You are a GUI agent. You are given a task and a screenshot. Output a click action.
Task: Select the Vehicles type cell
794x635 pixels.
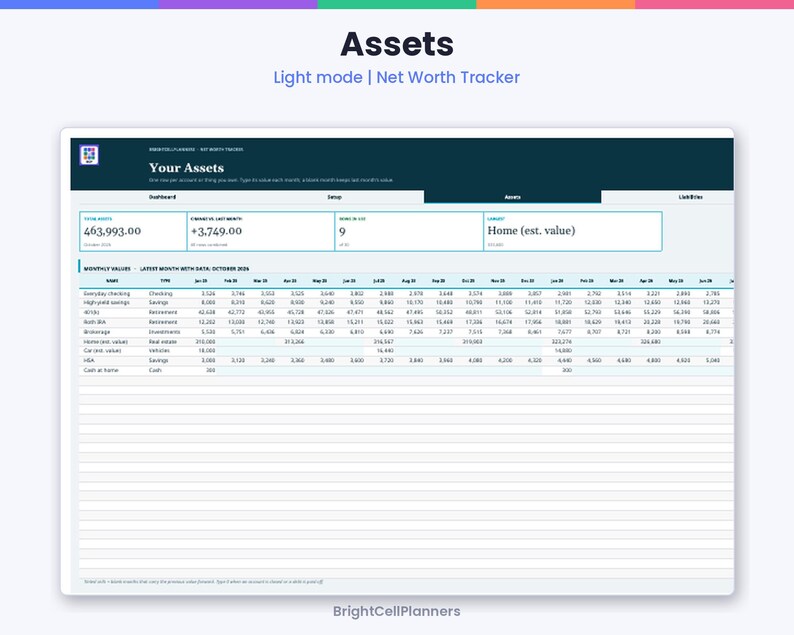click(x=159, y=350)
